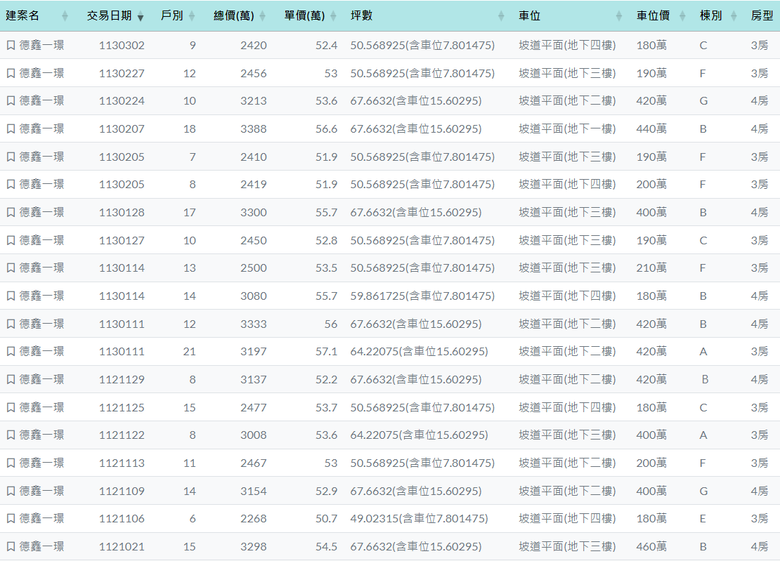Select the unit price cell 57.1
This screenshot has height=561, width=780.
(326, 352)
